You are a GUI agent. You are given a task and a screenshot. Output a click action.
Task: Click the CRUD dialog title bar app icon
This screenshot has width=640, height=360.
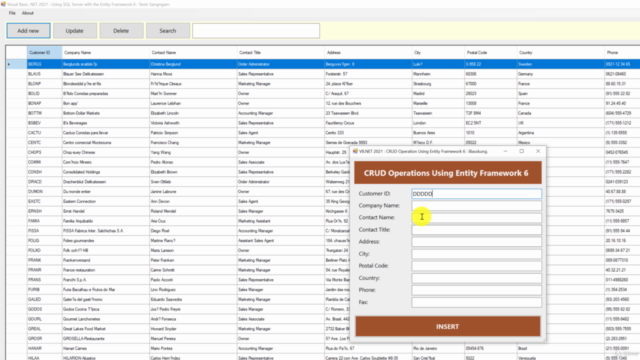pos(355,151)
